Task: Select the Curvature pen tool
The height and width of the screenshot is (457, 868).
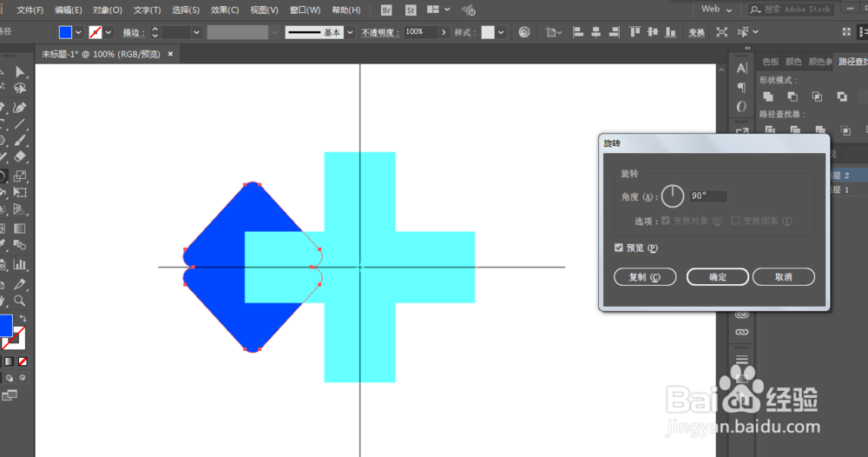Action: 20,107
